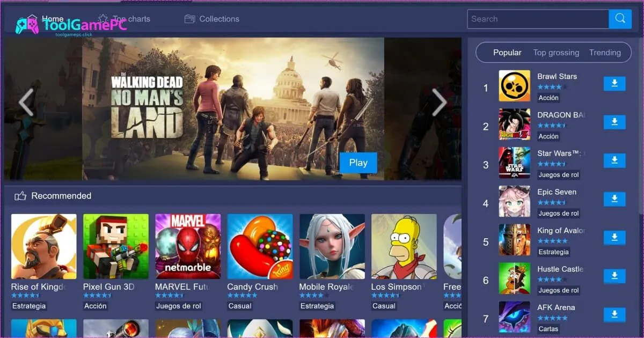The image size is (644, 338).
Task: Download King of Avalon
Action: 614,238
